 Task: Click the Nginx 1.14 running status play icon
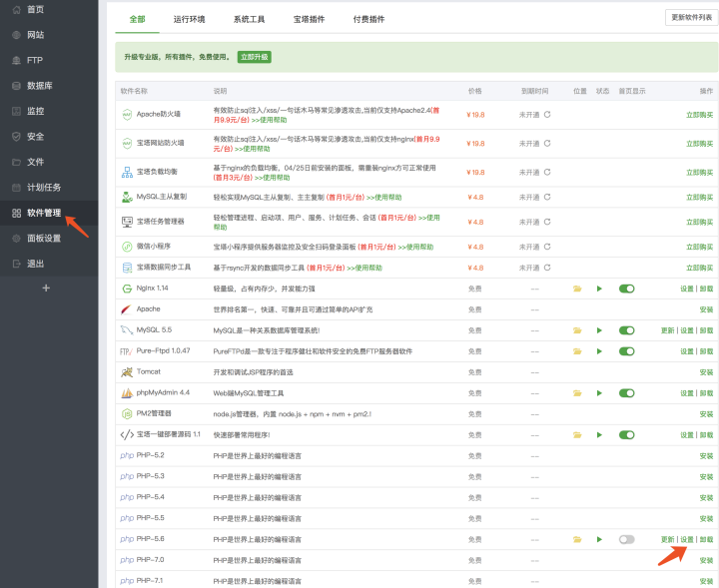tap(599, 289)
